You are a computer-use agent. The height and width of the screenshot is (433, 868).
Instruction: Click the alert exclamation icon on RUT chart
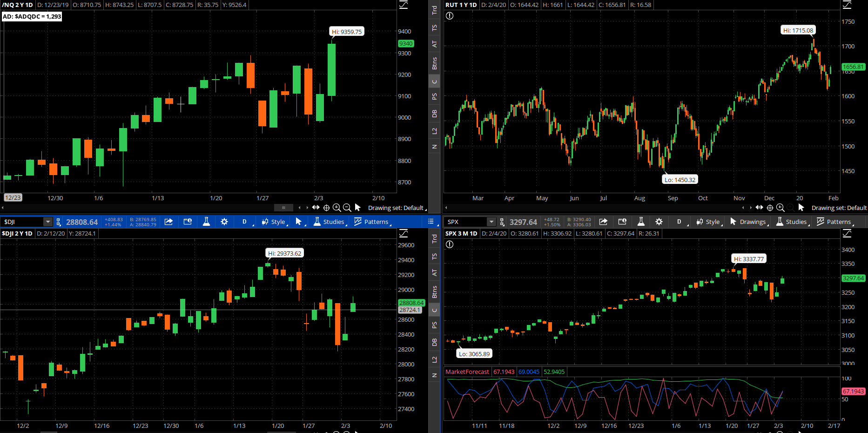click(450, 16)
